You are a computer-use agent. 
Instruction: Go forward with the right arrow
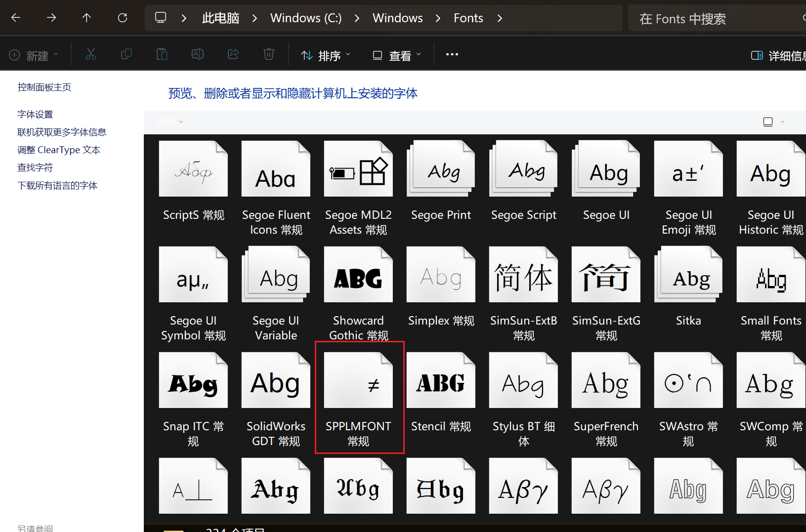pyautogui.click(x=51, y=18)
